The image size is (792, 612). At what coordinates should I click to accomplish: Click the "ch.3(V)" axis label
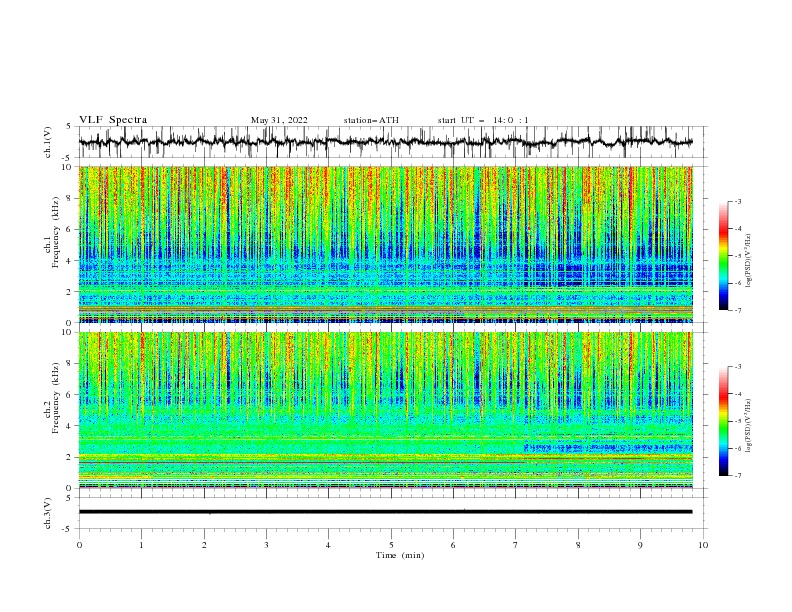[48, 513]
